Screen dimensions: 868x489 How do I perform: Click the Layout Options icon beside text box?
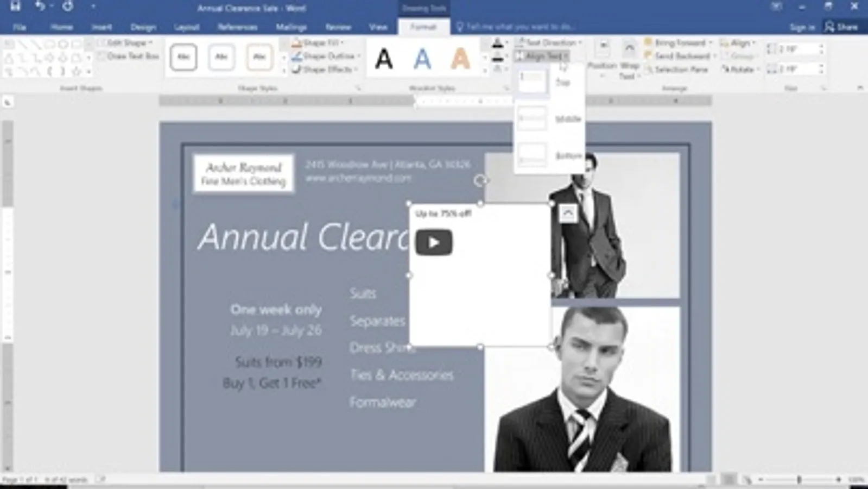pyautogui.click(x=568, y=213)
